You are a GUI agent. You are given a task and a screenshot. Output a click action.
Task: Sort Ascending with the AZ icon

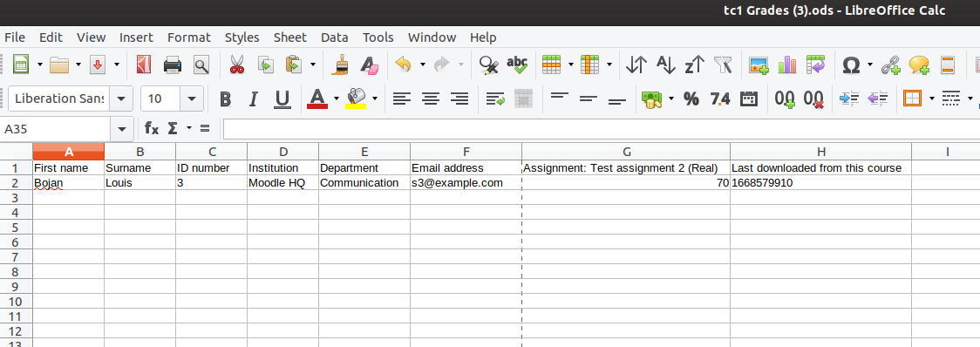tap(665, 65)
